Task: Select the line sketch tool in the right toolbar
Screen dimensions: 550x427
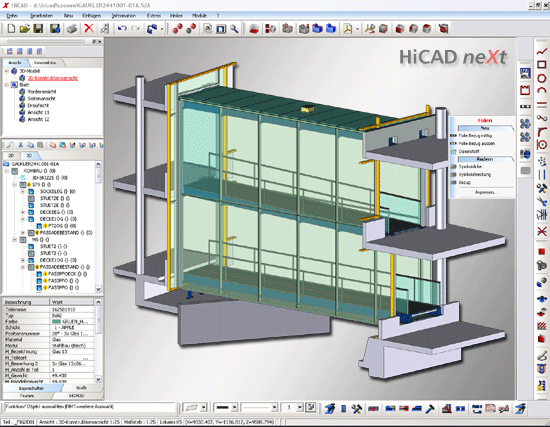Action: point(542,52)
